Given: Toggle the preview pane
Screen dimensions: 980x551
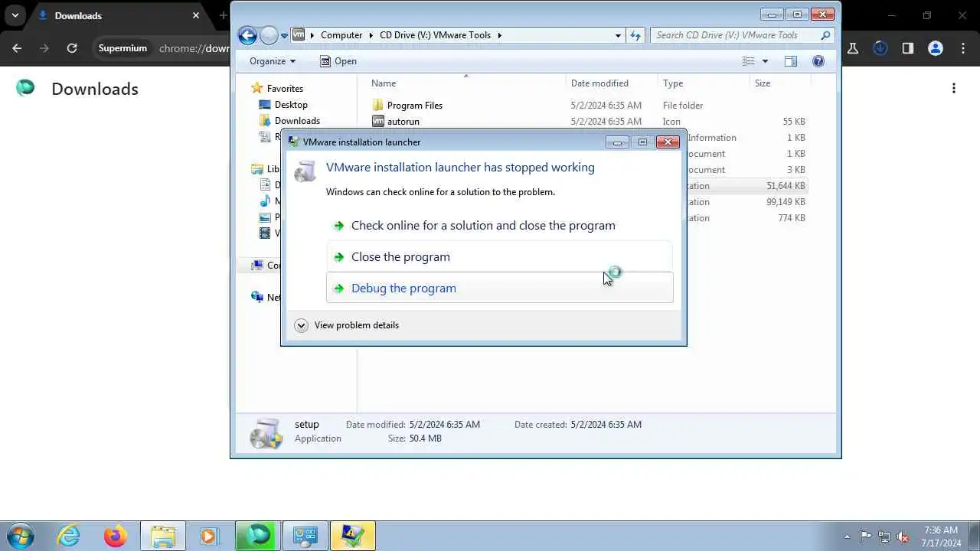Looking at the screenshot, I should click(x=791, y=61).
